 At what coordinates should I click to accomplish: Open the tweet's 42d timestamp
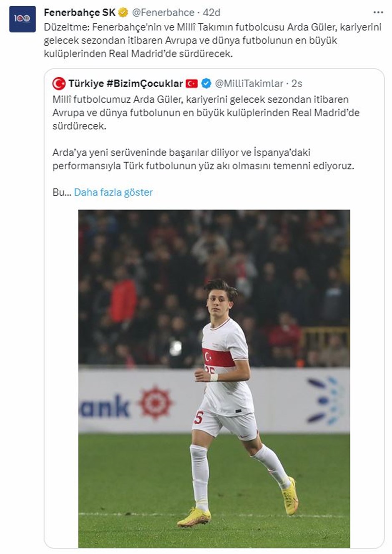coord(211,13)
